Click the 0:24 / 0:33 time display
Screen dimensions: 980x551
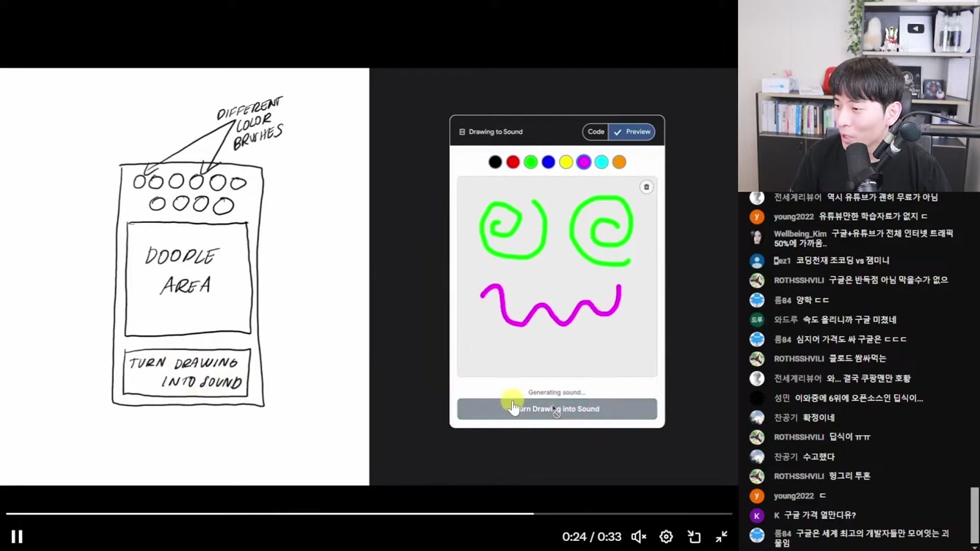(591, 537)
